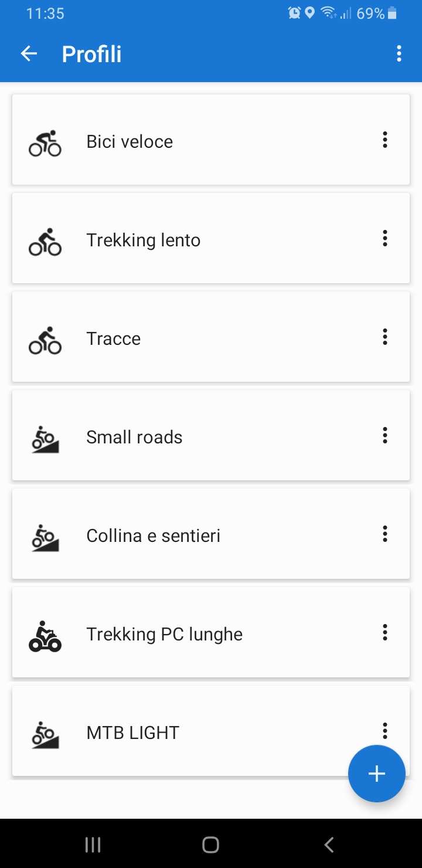422x868 pixels.
Task: Open options menu for Trekking lento
Action: [x=385, y=238]
